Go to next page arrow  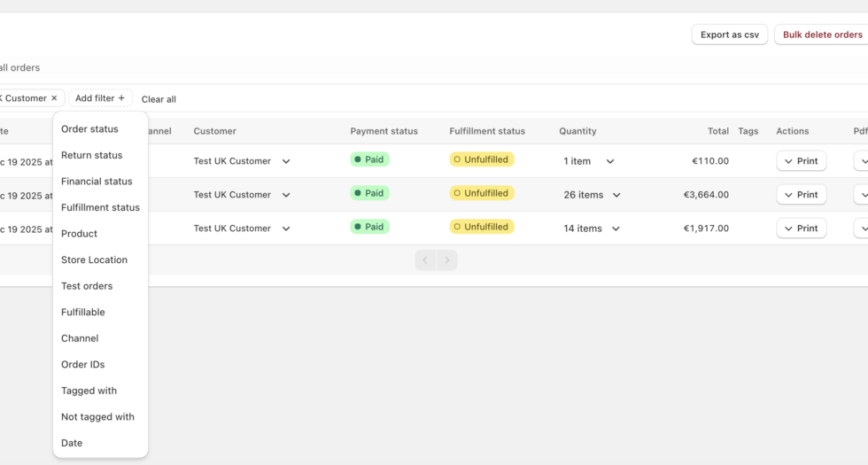[x=447, y=260]
